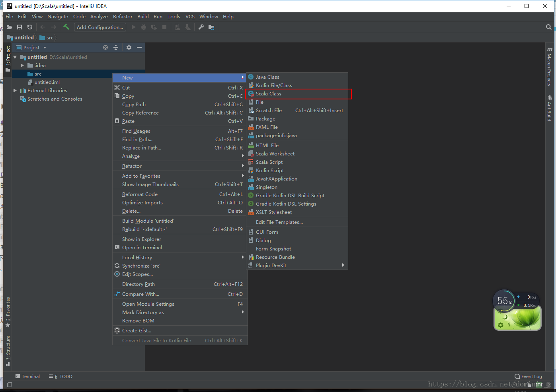Click the Save All toolbar icon
This screenshot has width=556, height=392.
click(x=20, y=27)
